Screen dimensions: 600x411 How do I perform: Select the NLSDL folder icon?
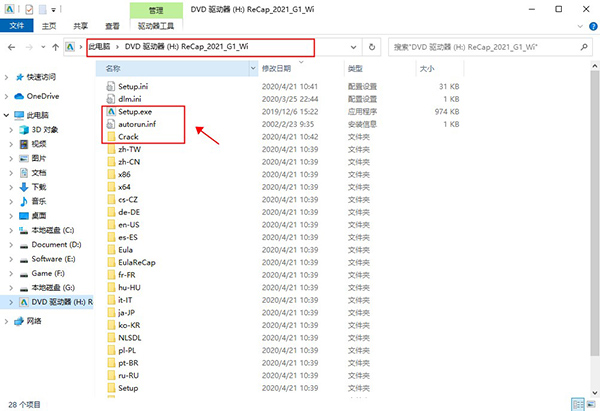coord(111,338)
